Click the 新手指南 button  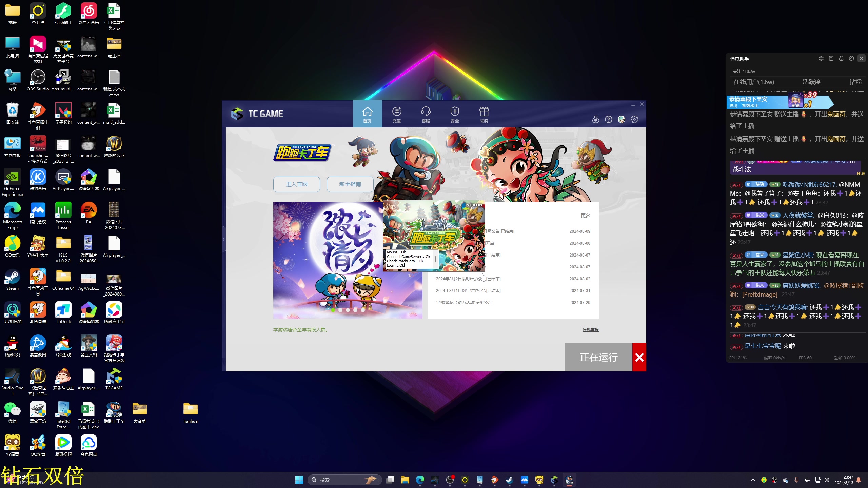coord(350,184)
